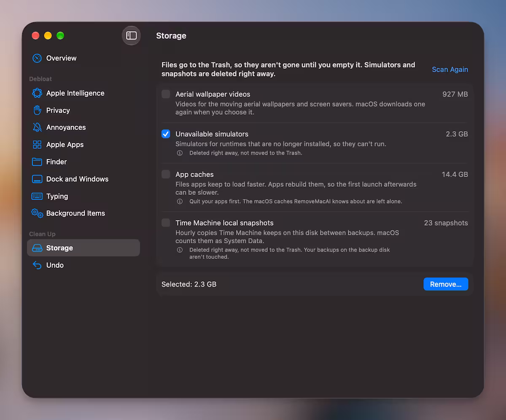Screen dimensions: 506x420
Task: Click the 'Clean Up' section header
Action: pyautogui.click(x=42, y=234)
